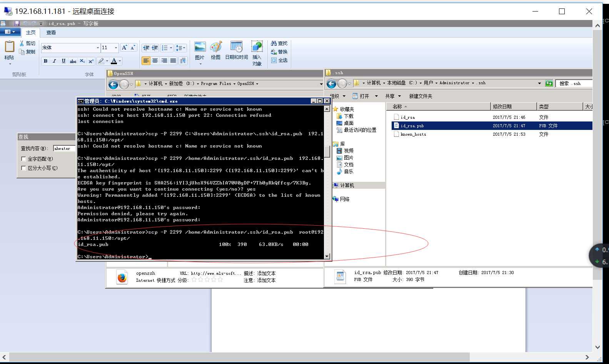Screen dimensions: 609x364
Task: Apply Superscript formatting in WordPad
Action: 91,61
